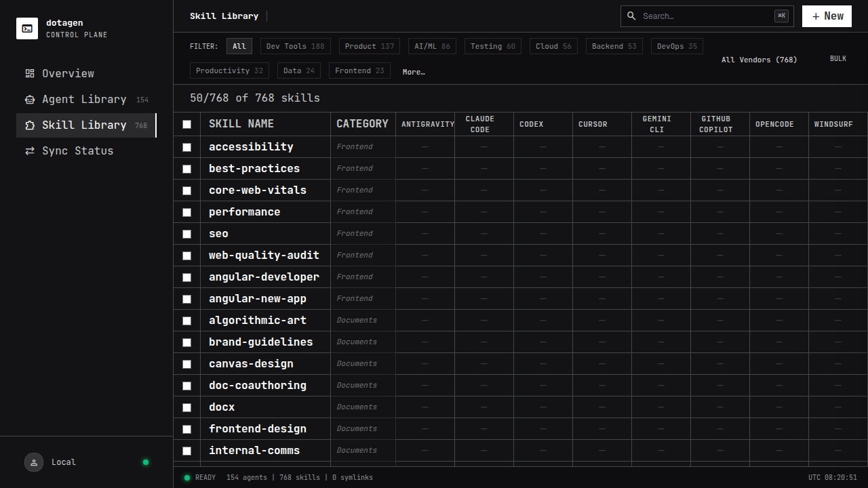Click the green READY indicator dot
The height and width of the screenshot is (488, 868).
pyautogui.click(x=187, y=478)
